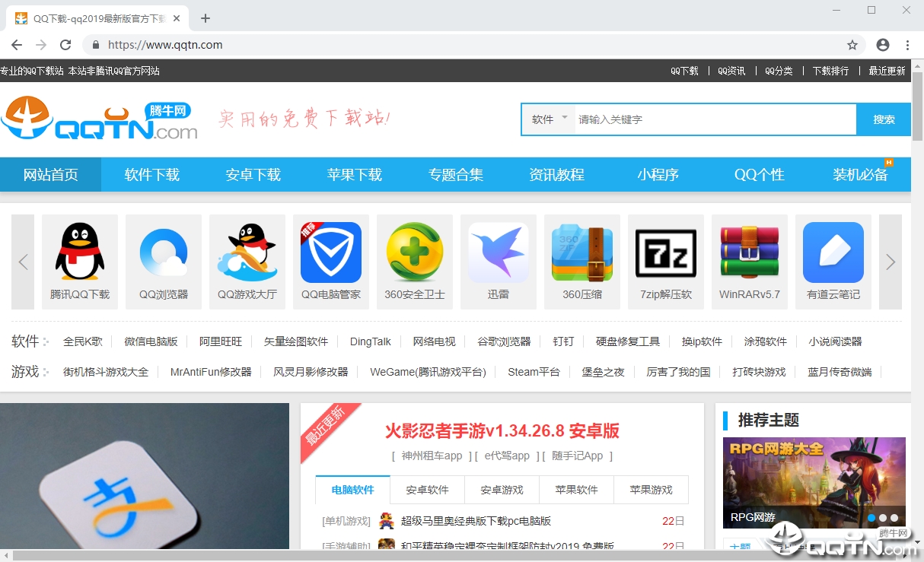Open 谷歌浏览器 software link
The width and height of the screenshot is (924, 562).
[504, 341]
